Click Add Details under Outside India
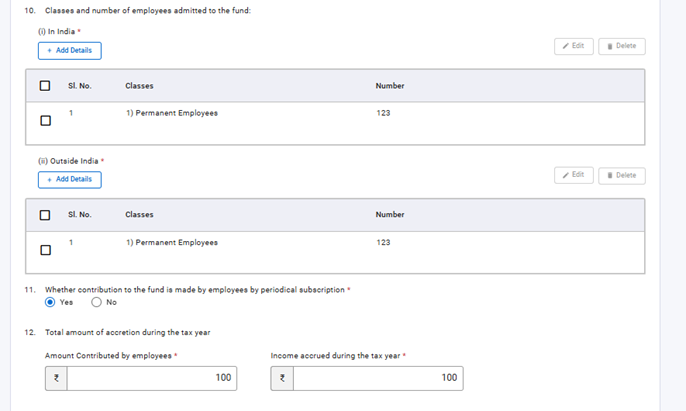This screenshot has height=411, width=686. coord(69,179)
